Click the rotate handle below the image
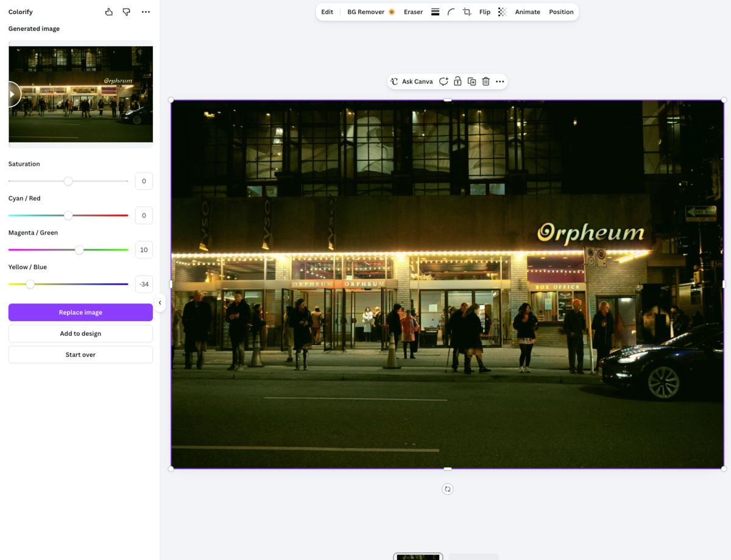 [x=448, y=489]
